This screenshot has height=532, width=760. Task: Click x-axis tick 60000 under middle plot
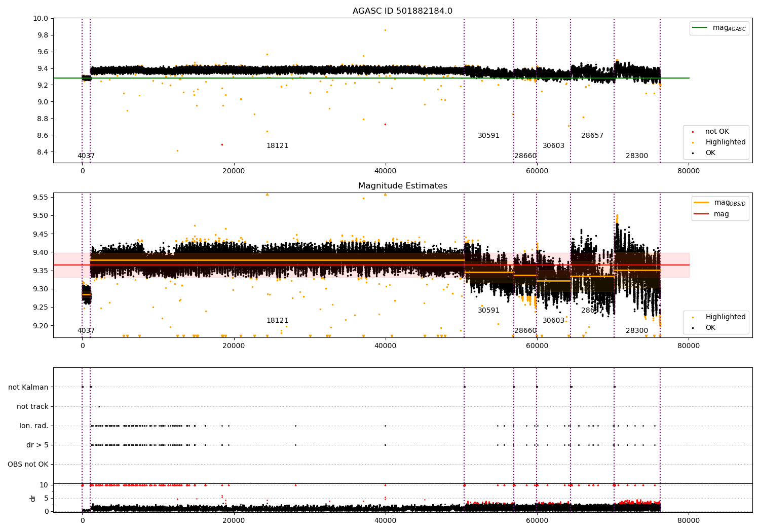click(537, 346)
